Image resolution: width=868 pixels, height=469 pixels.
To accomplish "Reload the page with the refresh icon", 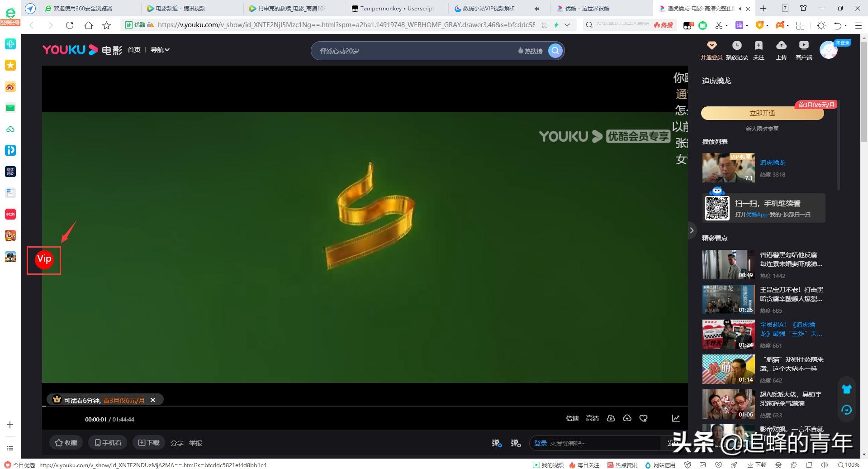I will [x=70, y=25].
